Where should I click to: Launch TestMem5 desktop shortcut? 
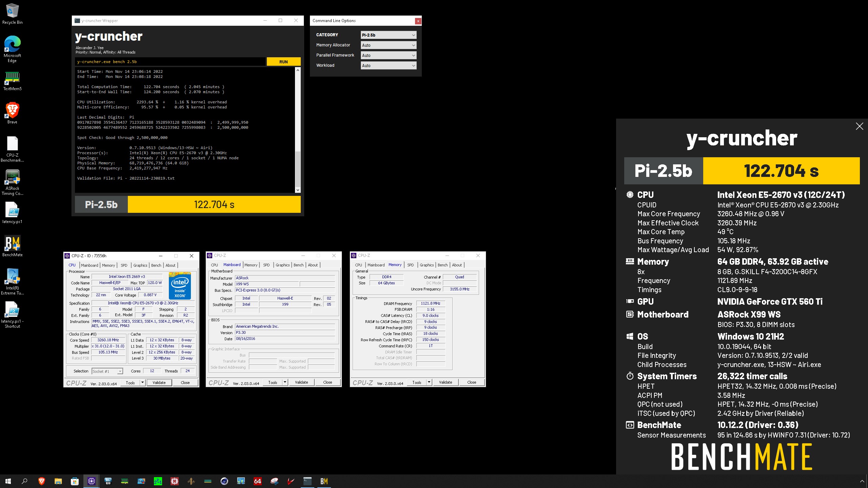coord(12,81)
